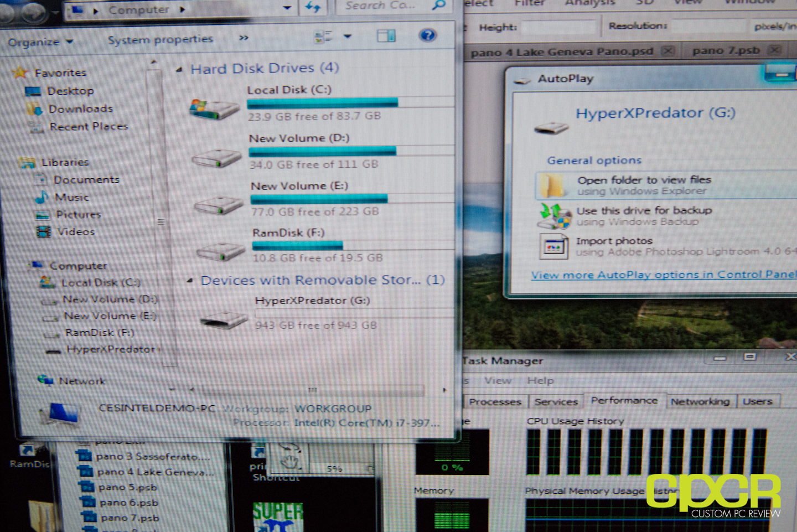Screen dimensions: 797x532
Task: Open folder to view files in AutoPlay
Action: pos(666,185)
